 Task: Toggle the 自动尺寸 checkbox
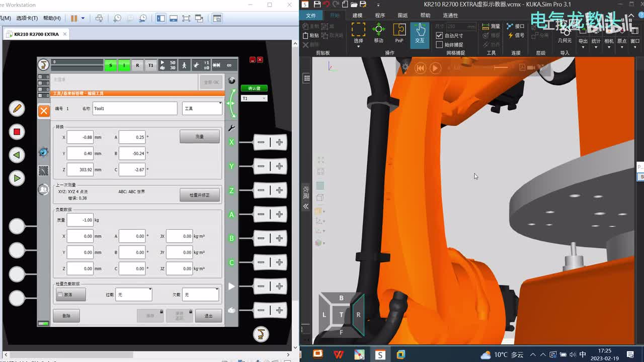pyautogui.click(x=439, y=36)
